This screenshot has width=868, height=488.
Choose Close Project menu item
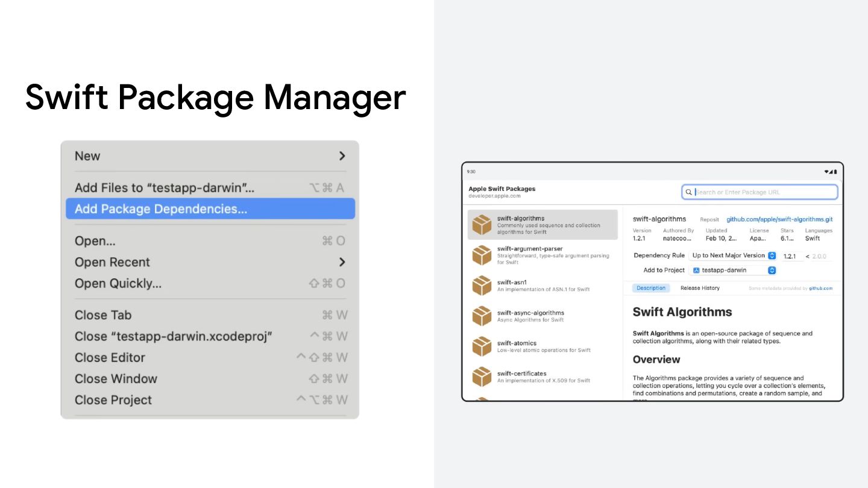tap(210, 399)
